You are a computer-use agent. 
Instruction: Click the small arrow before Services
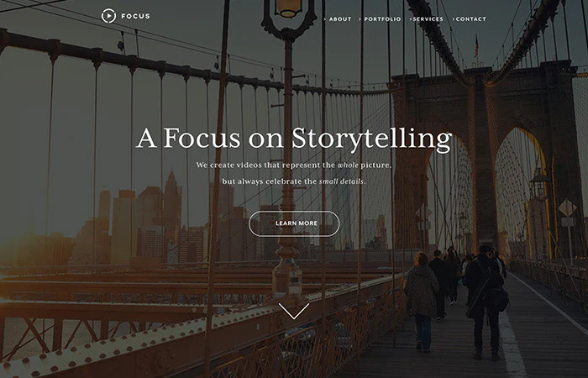point(411,19)
